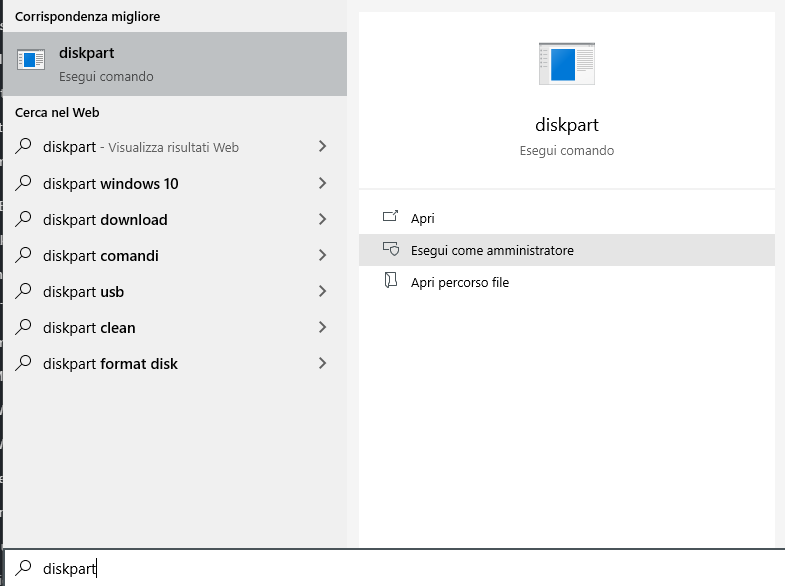Select the diskpart format disk suggestion
This screenshot has height=586, width=785.
175,363
